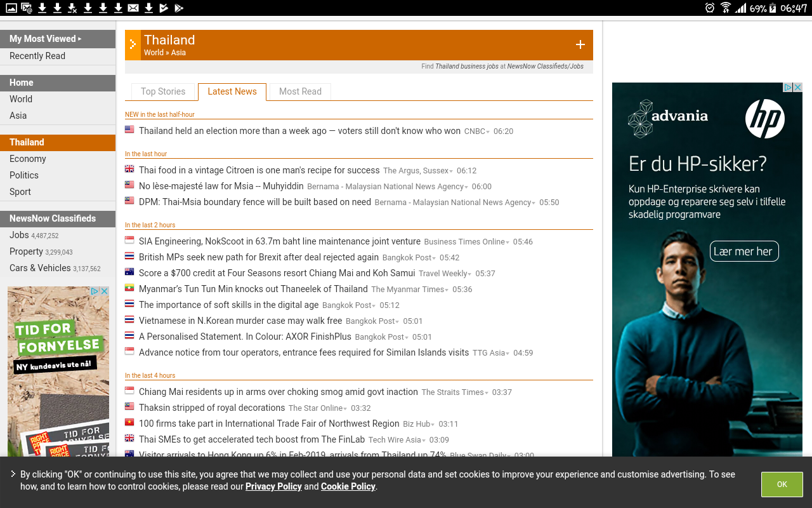Close the HP ad with X icon
This screenshot has height=508, width=812.
tap(798, 88)
